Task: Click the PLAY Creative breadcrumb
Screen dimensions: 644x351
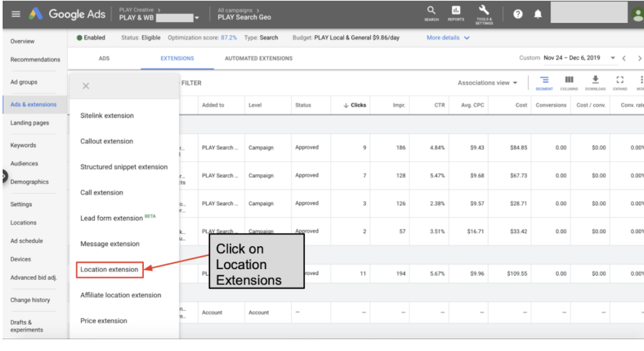Action: point(136,10)
